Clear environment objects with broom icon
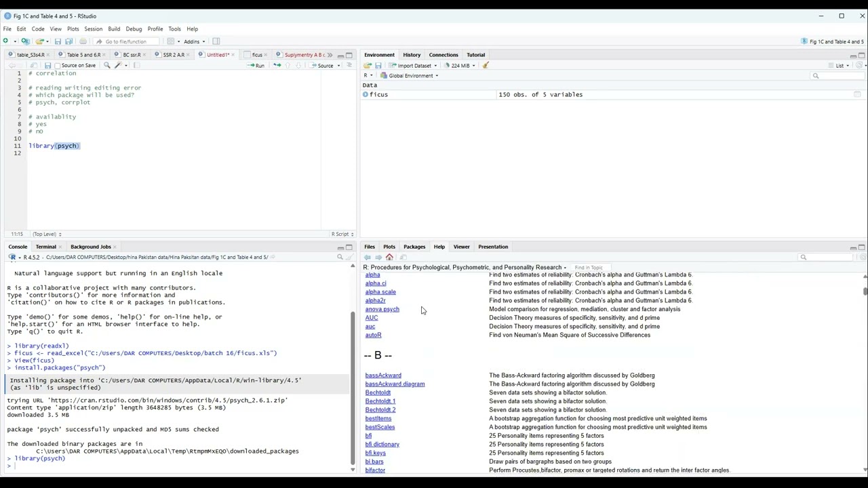Viewport: 868px width, 488px height. [486, 66]
